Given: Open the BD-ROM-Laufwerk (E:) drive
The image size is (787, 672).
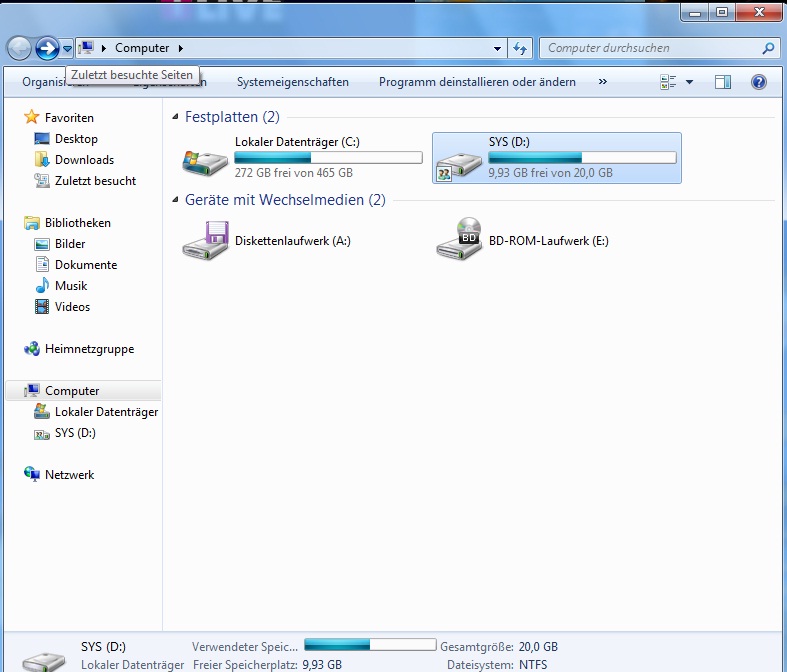Looking at the screenshot, I should pos(459,241).
